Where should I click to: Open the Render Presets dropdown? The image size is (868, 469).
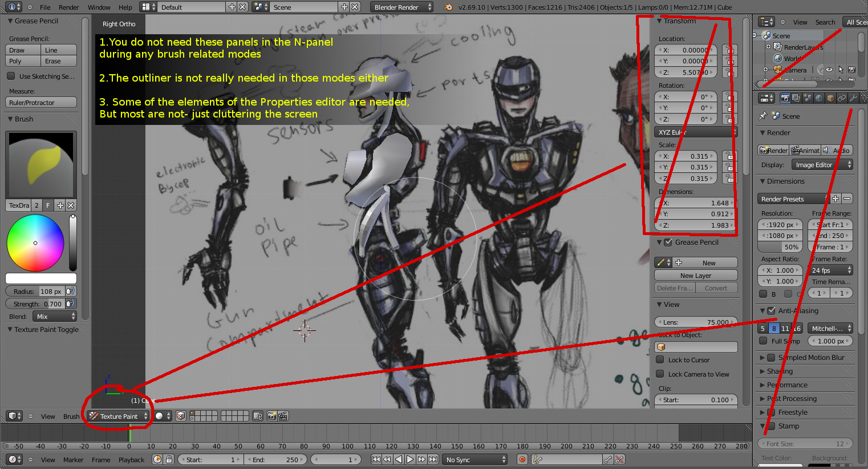[x=793, y=199]
